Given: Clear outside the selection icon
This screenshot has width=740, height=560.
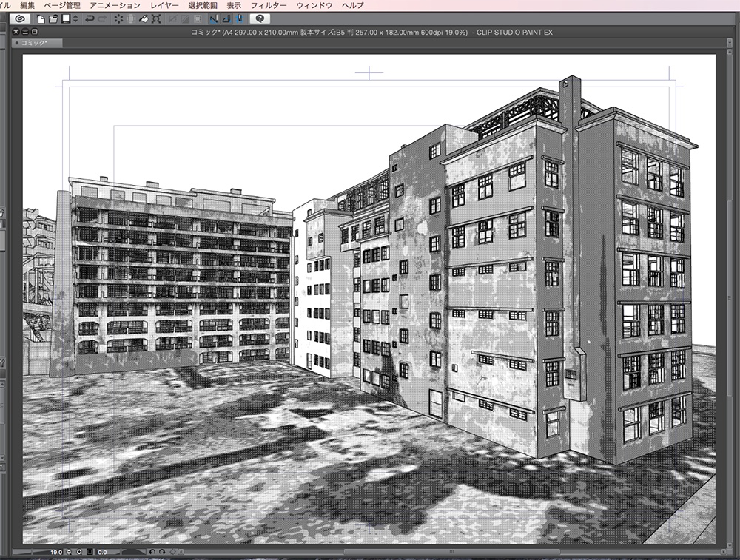Looking at the screenshot, I should (x=131, y=19).
